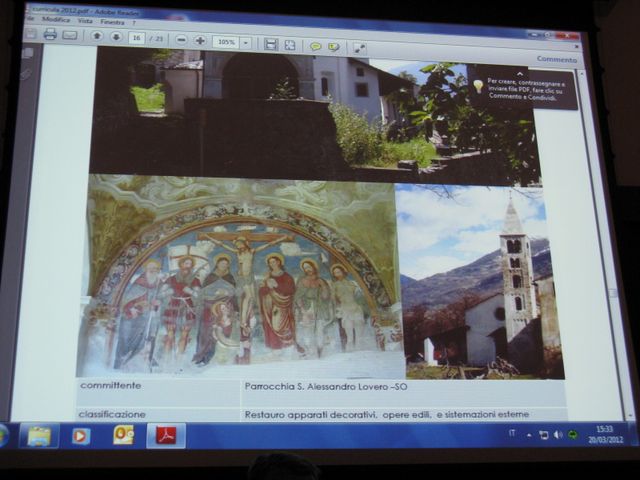Enable fit-width scrolling mode icon
This screenshot has width=640, height=480.
[271, 44]
